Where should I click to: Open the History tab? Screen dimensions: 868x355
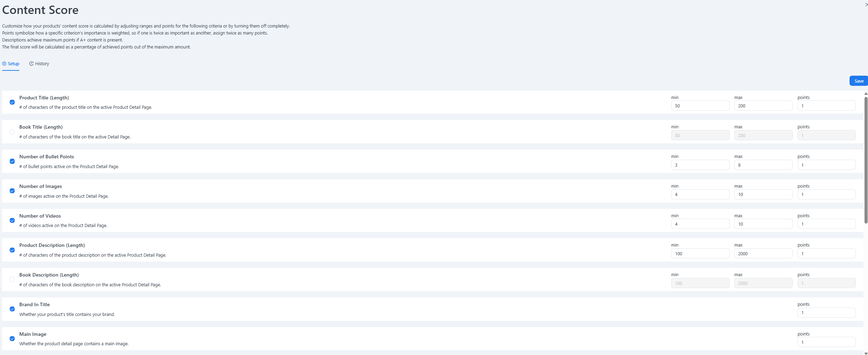pyautogui.click(x=39, y=64)
